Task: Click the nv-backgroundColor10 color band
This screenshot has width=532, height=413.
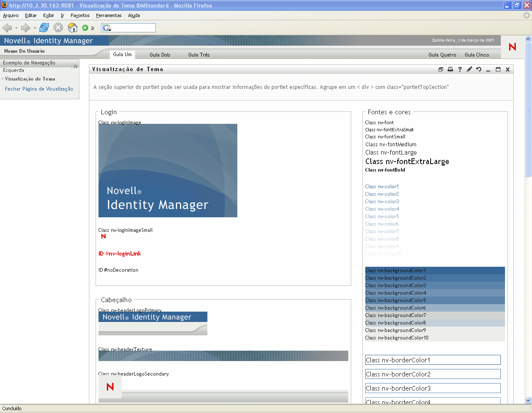Action: pyautogui.click(x=435, y=338)
